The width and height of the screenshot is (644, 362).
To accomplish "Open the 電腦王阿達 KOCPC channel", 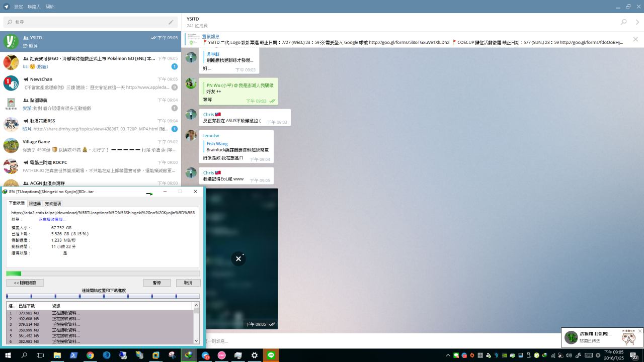I will (91, 166).
